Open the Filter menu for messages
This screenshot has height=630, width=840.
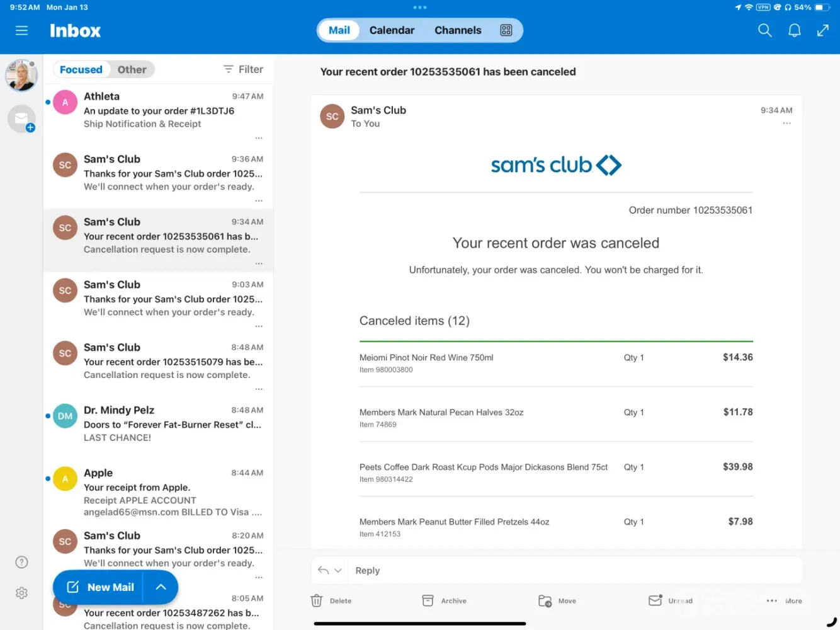(243, 69)
